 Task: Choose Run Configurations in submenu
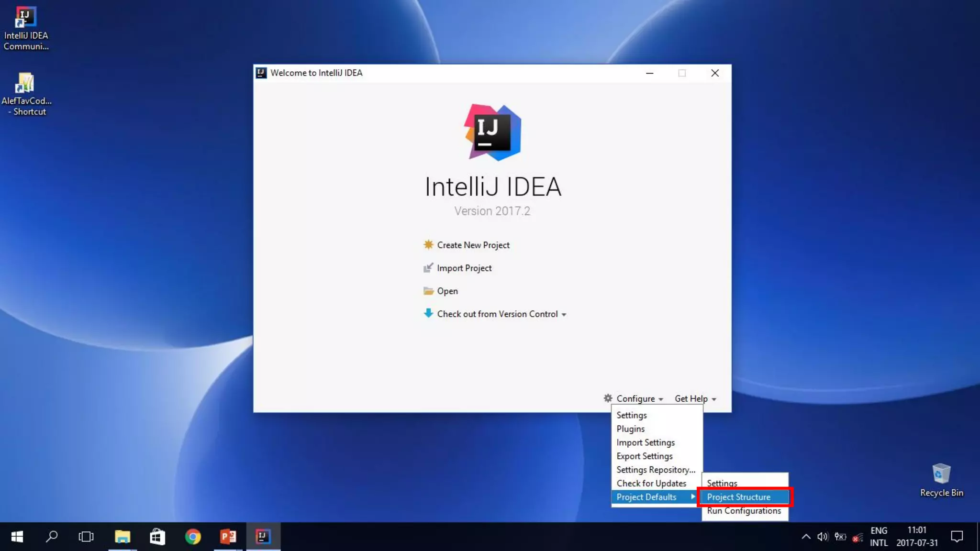(745, 510)
